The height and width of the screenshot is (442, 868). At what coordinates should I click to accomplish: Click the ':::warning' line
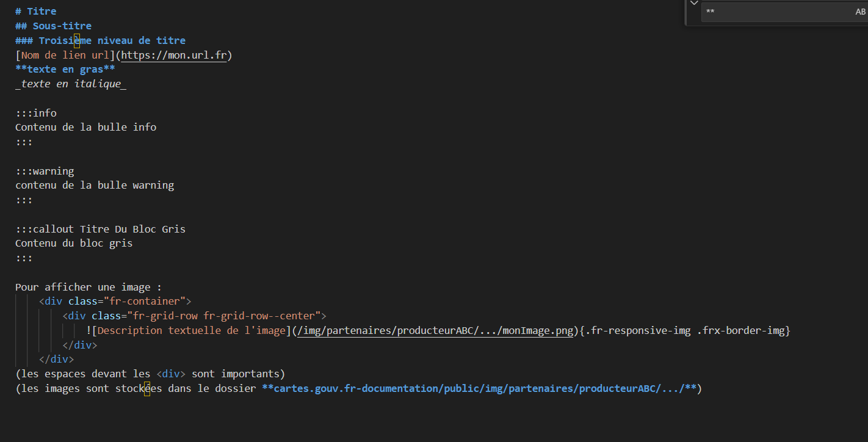pyautogui.click(x=45, y=171)
